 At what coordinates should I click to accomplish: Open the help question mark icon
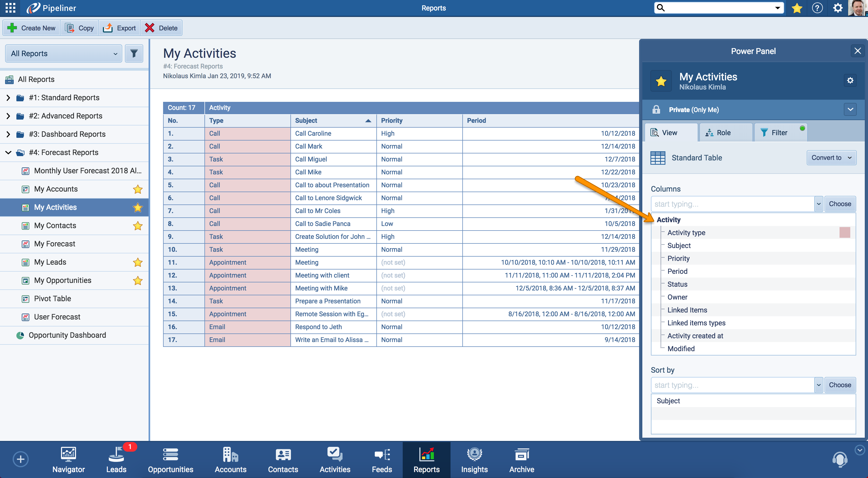pyautogui.click(x=817, y=8)
